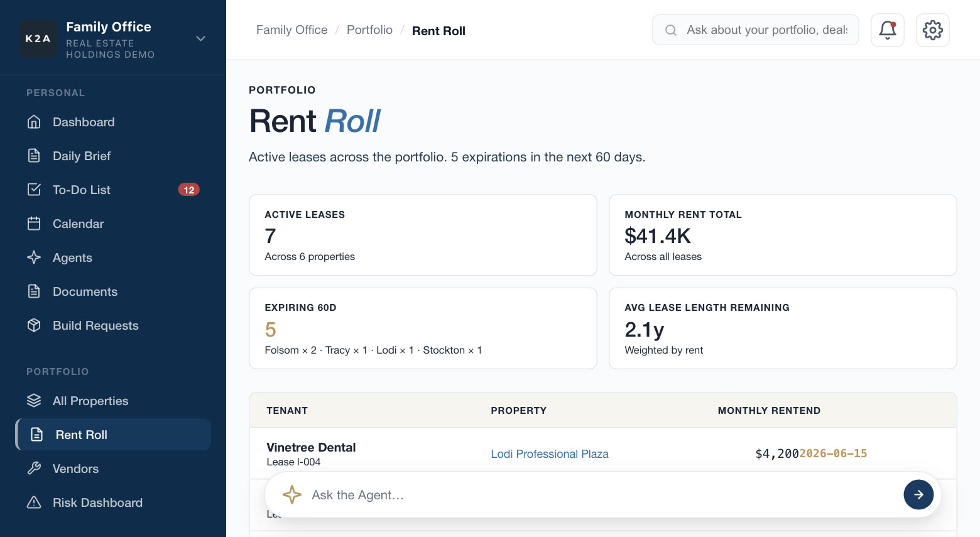Click the Documents file icon

coord(34,291)
